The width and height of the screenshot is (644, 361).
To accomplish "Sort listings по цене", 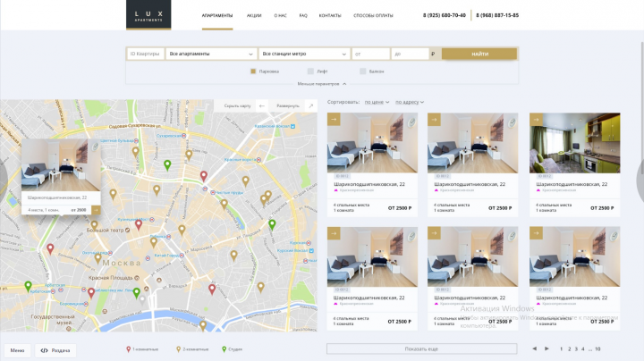I will pos(377,102).
